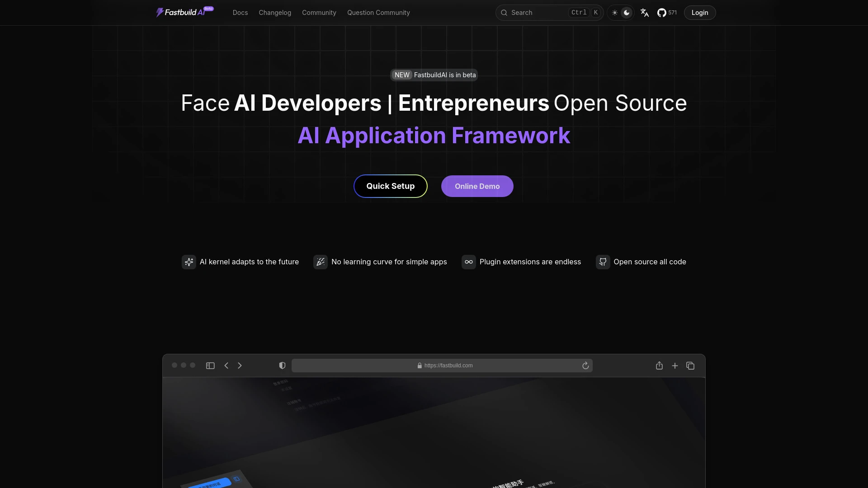Change the site language via translate icon

(644, 13)
